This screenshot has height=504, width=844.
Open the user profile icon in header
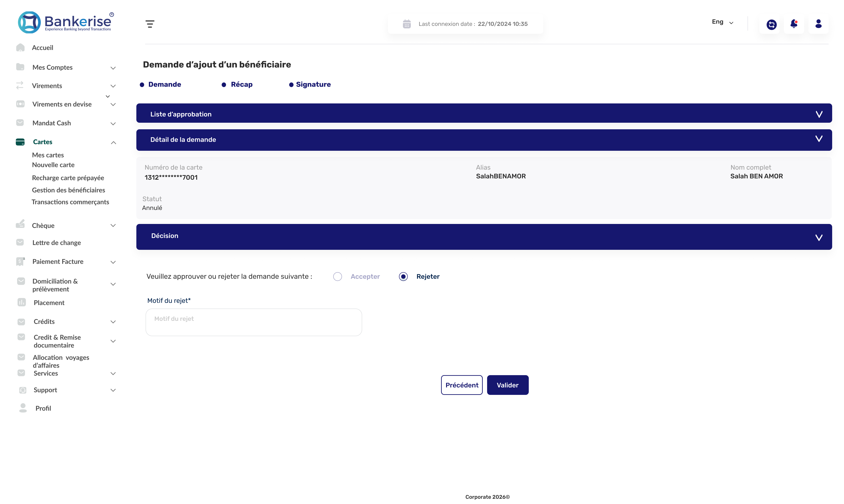point(818,23)
